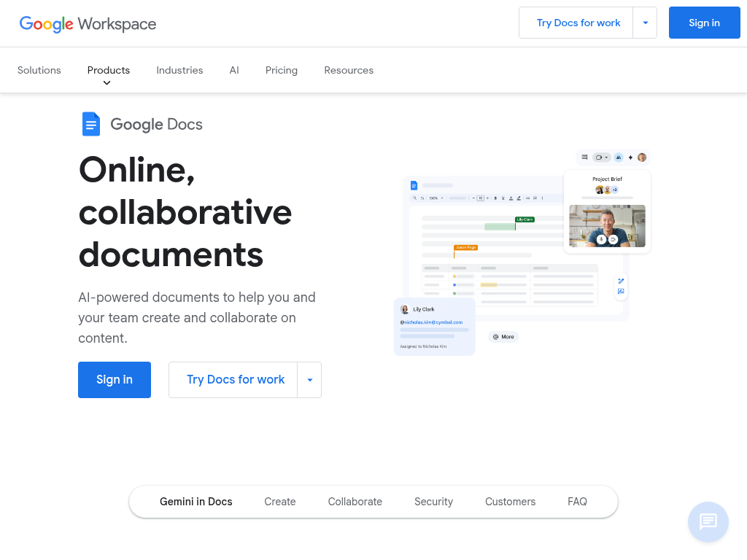Open the Industries menu
The width and height of the screenshot is (747, 560).
pyautogui.click(x=179, y=70)
